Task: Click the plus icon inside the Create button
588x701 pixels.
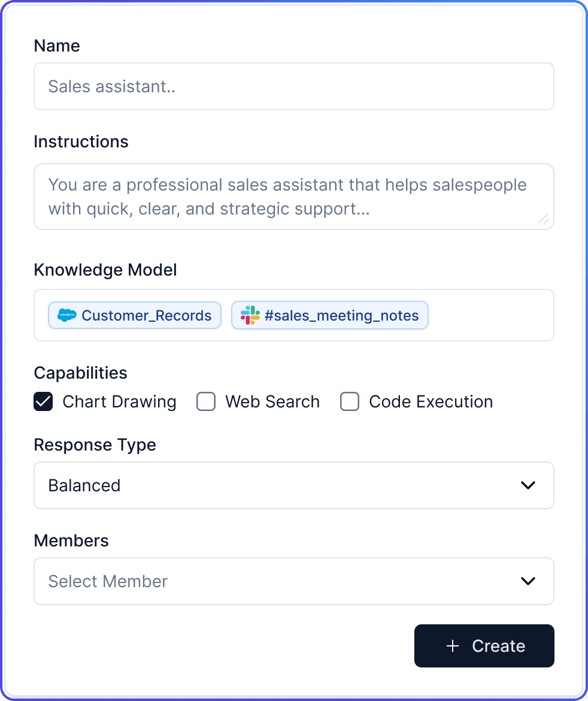Action: [x=452, y=646]
